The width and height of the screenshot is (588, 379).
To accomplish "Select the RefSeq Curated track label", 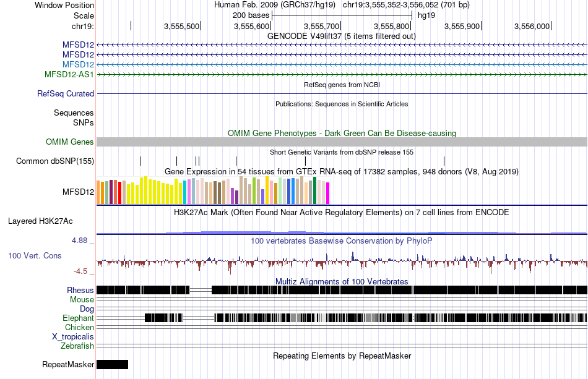I will [x=65, y=93].
